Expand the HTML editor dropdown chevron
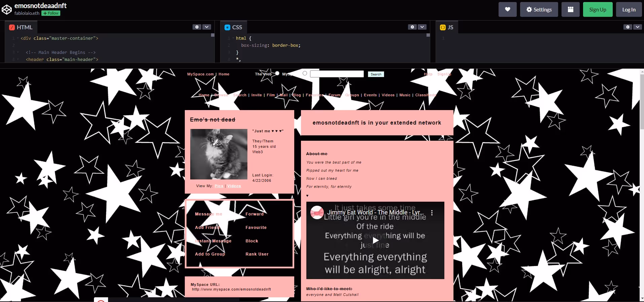The width and height of the screenshot is (644, 302). point(207,27)
